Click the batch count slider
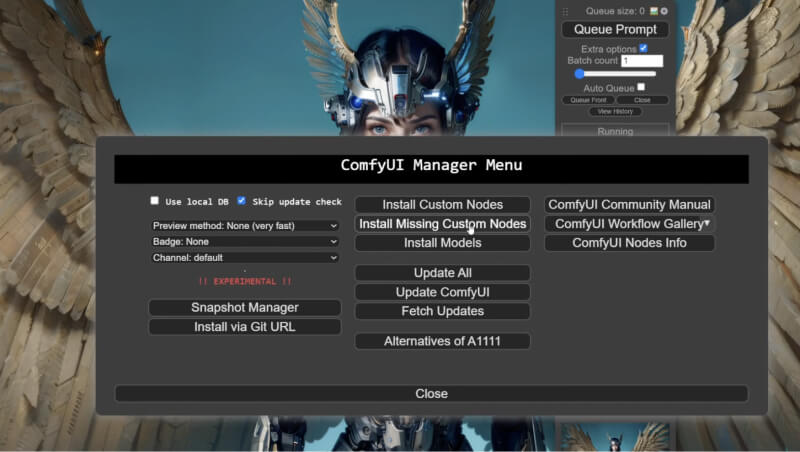This screenshot has width=800, height=452. pyautogui.click(x=615, y=74)
